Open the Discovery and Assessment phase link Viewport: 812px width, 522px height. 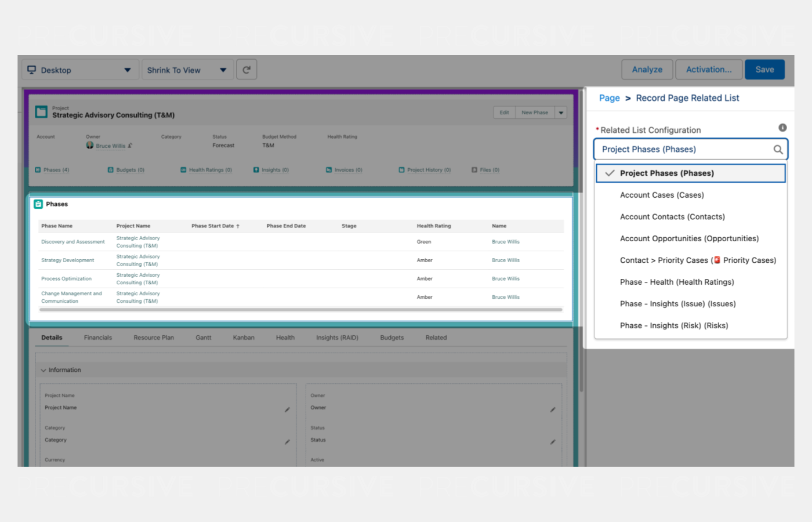point(73,242)
